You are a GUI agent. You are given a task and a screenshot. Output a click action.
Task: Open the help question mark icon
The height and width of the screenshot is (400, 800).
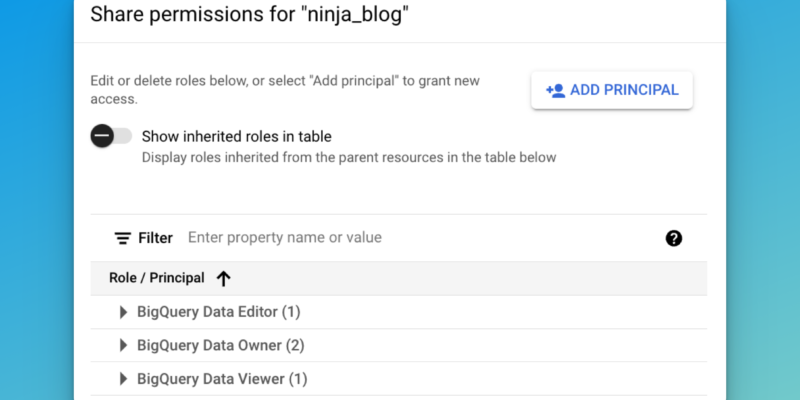673,238
